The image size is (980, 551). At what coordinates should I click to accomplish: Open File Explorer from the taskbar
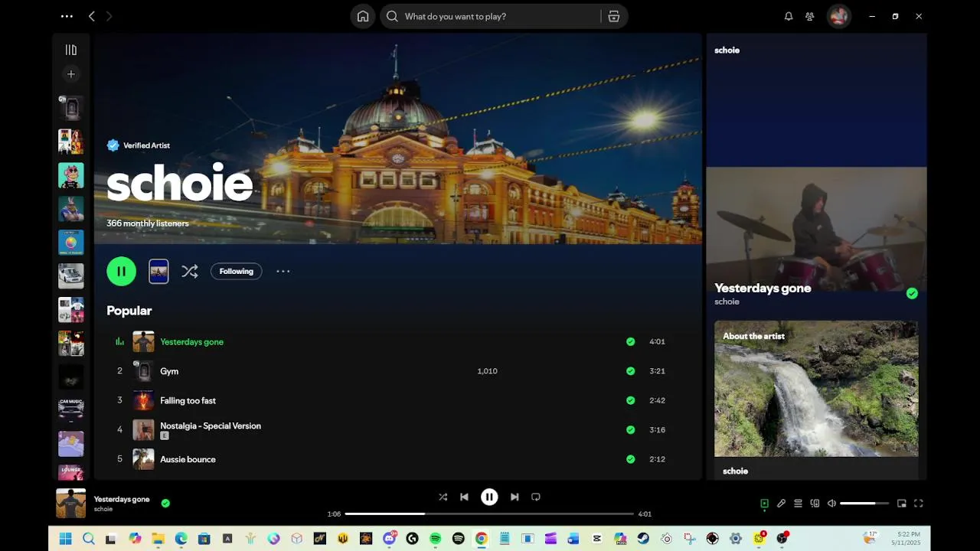[x=158, y=539]
